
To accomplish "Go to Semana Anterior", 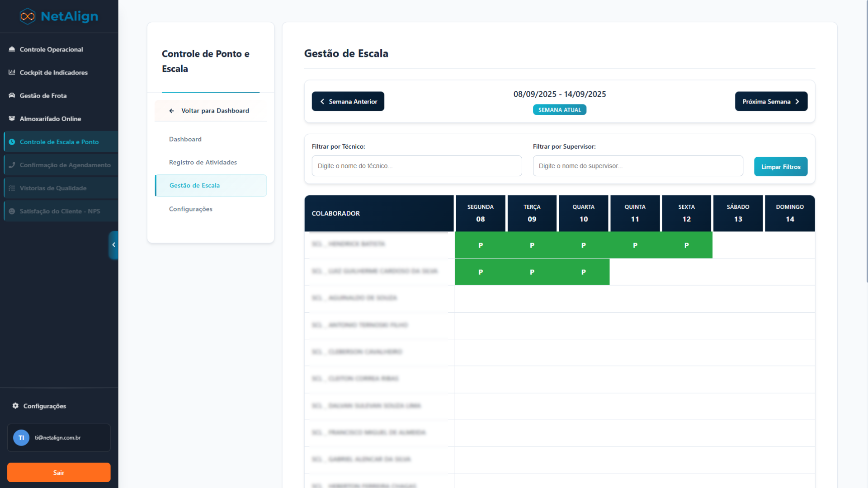I will (348, 101).
